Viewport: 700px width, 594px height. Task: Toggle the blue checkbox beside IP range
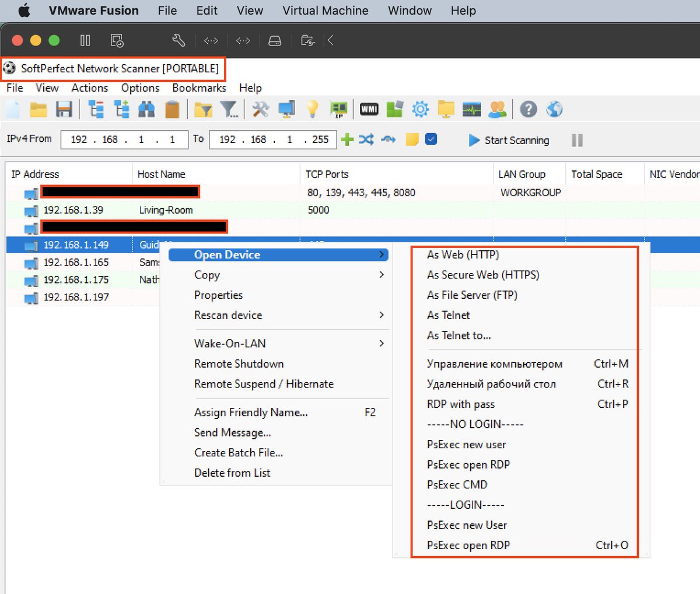[431, 139]
